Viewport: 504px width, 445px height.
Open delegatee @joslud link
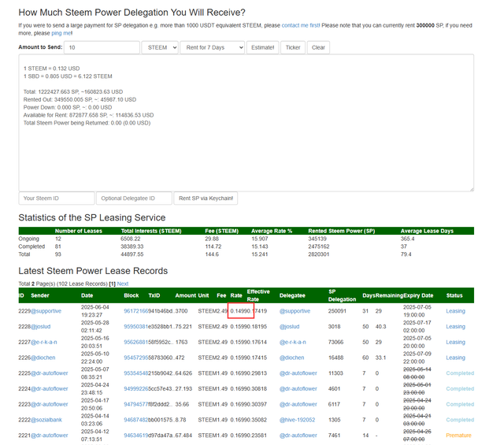coord(289,326)
